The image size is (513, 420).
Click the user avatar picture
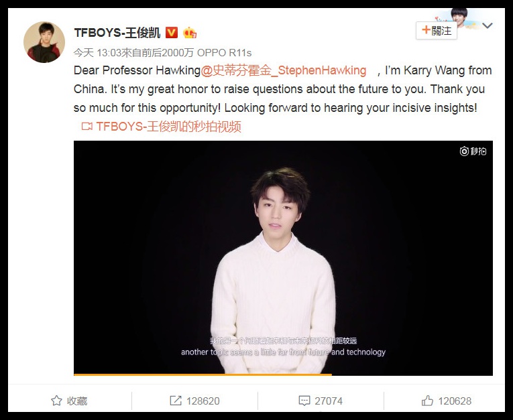tap(44, 42)
